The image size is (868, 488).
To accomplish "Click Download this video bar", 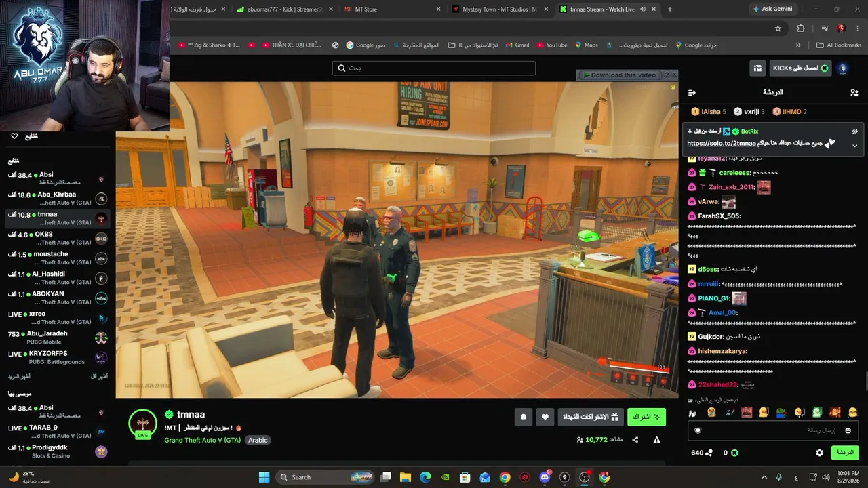I will pos(619,75).
